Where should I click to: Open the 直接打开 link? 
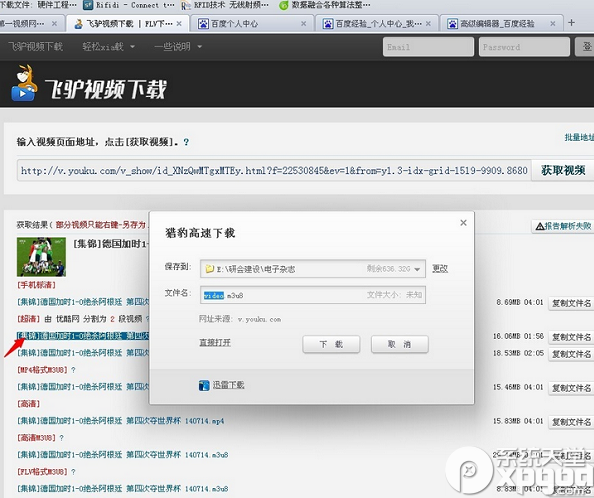coord(215,342)
